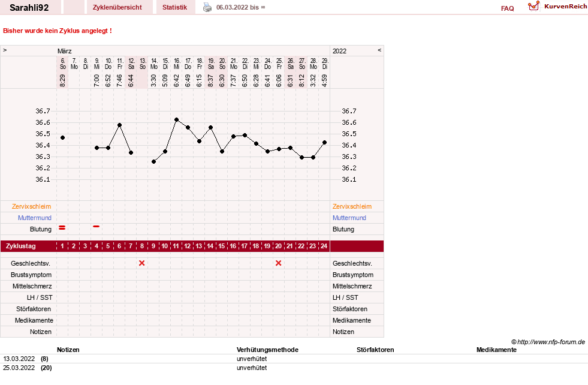Viewport: 588px width, 385px height.
Task: Select cycle day 24 in Zyklustag row
Action: pos(324,246)
